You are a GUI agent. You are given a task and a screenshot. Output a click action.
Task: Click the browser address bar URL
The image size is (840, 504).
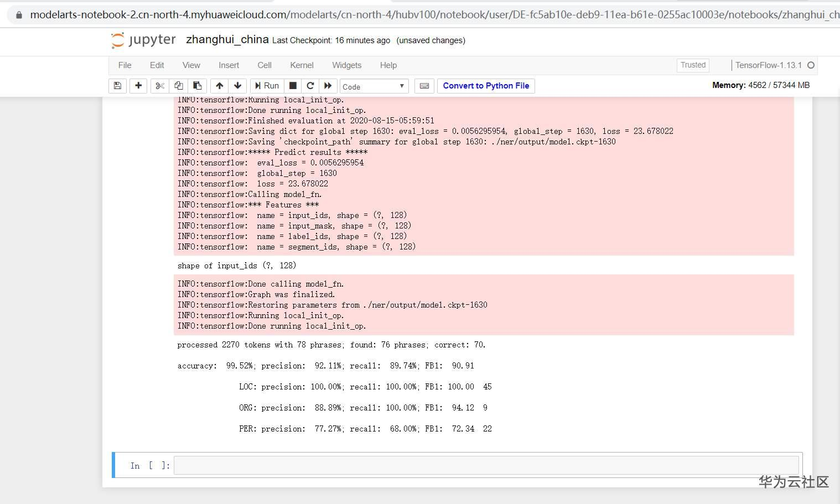[434, 15]
